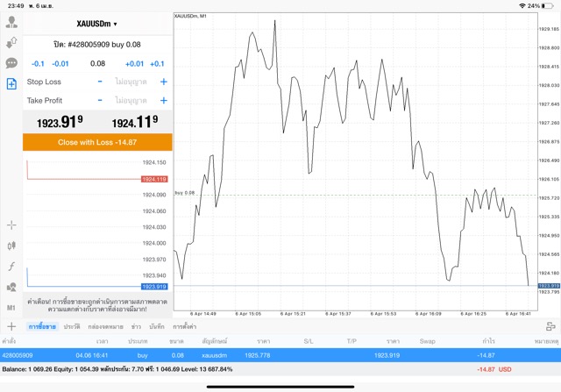The width and height of the screenshot is (561, 392).
Task: Select the crosshair tool in sidebar
Action: pos(11,225)
